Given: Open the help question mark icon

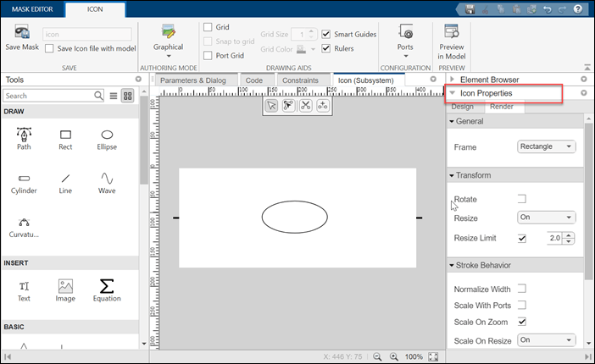Looking at the screenshot, I should coord(577,9).
